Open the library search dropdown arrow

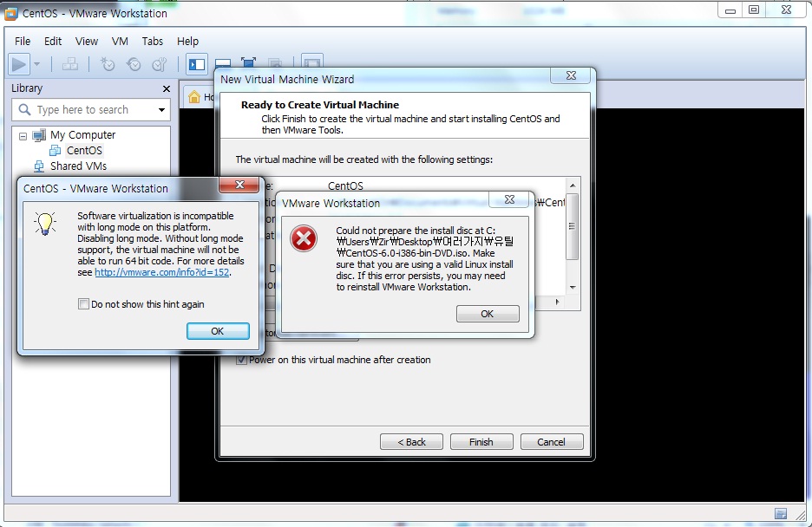coord(161,110)
